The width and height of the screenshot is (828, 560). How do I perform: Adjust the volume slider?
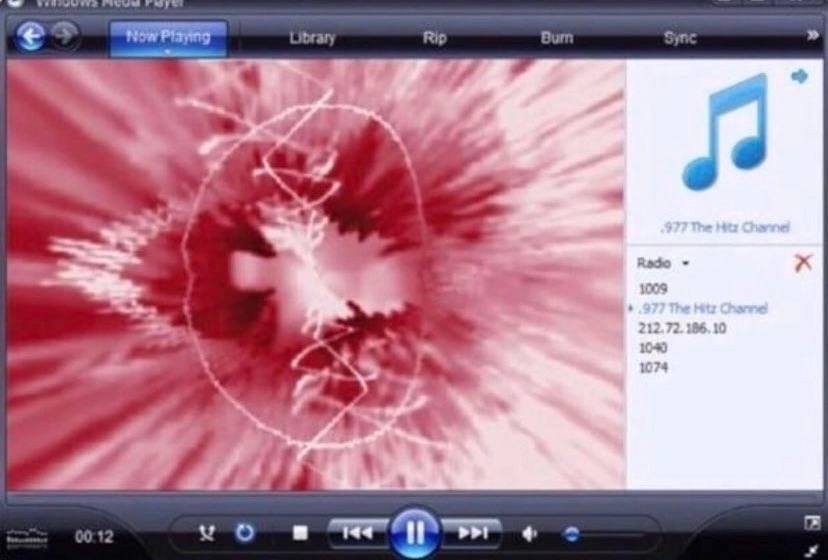point(571,534)
